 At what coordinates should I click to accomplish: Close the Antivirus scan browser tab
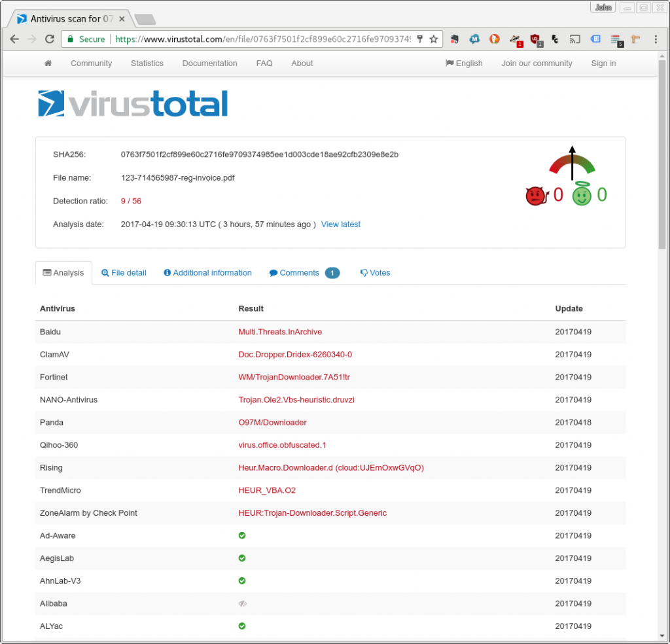pos(122,19)
